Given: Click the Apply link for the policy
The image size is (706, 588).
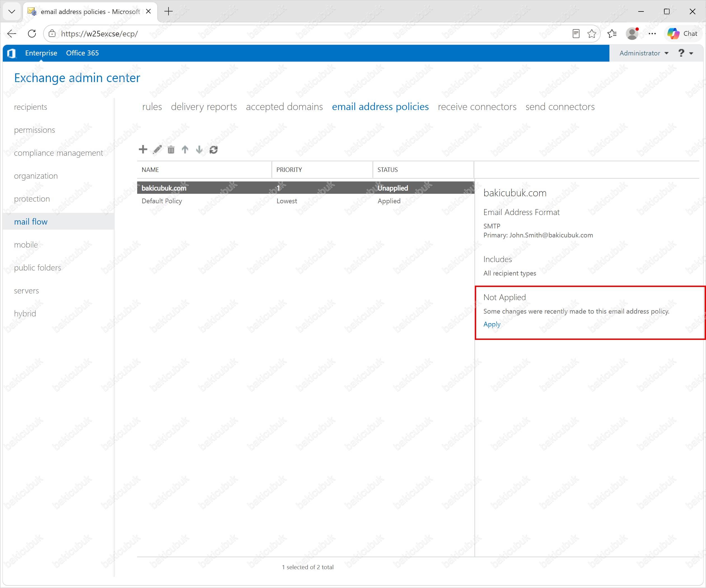Looking at the screenshot, I should pos(492,325).
